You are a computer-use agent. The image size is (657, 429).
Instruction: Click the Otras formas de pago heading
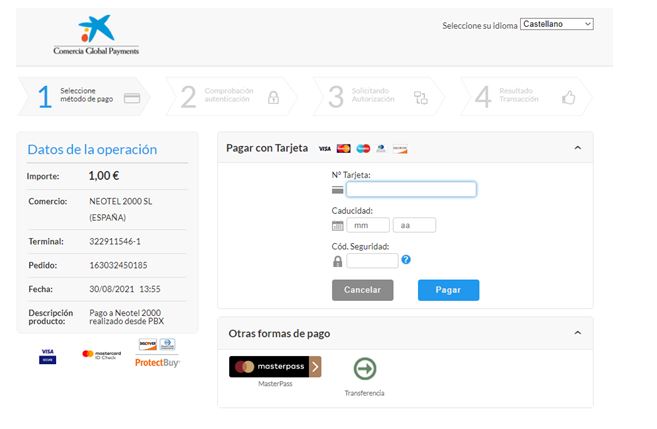279,333
